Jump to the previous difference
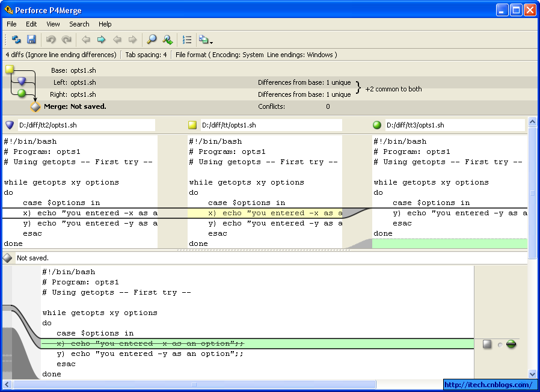 (x=86, y=40)
